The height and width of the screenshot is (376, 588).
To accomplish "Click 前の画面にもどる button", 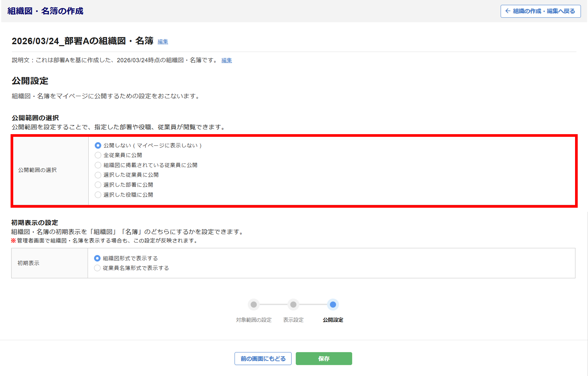I will pos(263,359).
